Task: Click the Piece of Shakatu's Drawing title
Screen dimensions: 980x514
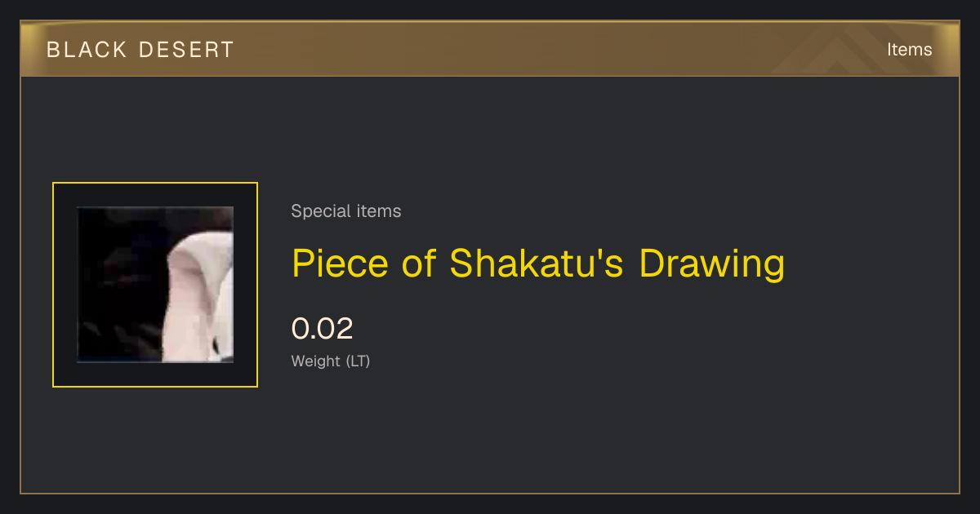Action: (x=538, y=264)
